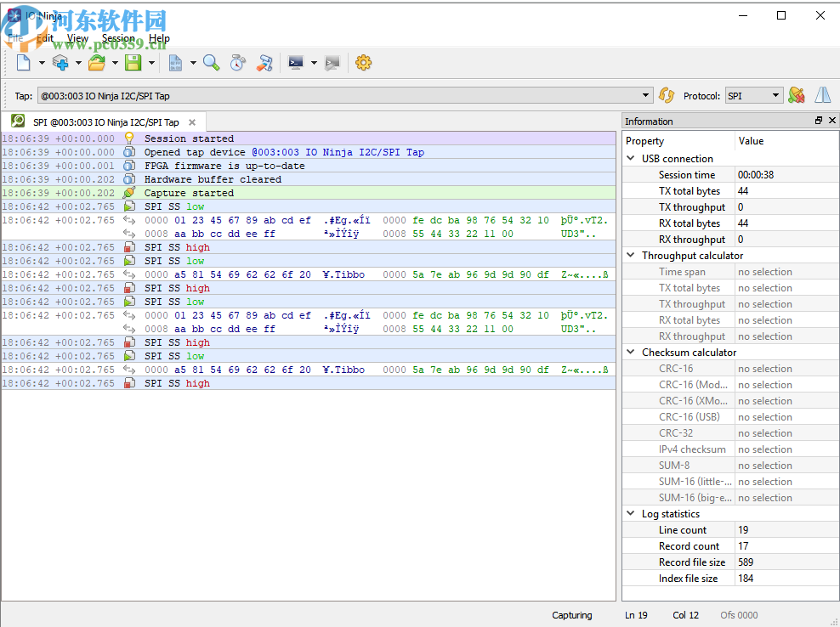Close the Information panel
Viewport: 840px width, 627px height.
coord(831,121)
